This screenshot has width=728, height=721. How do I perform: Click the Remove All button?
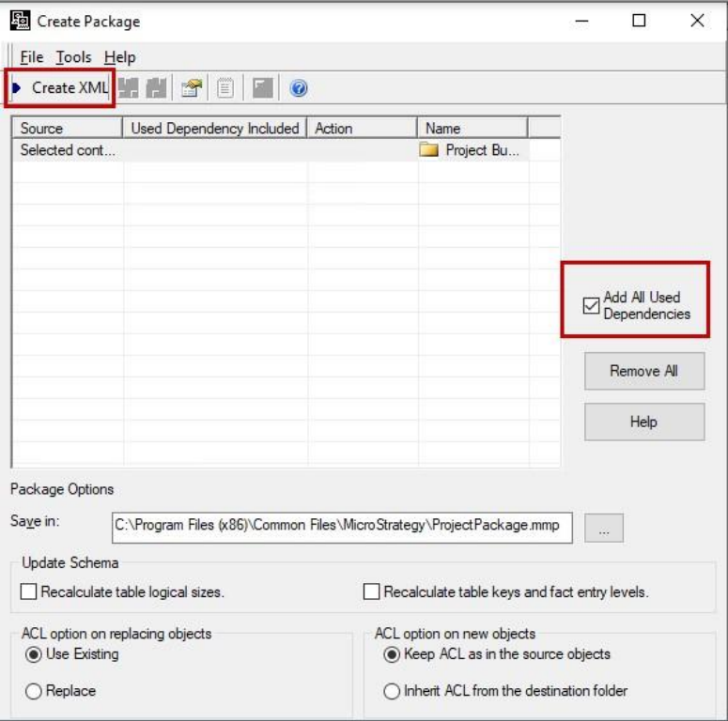click(x=643, y=371)
